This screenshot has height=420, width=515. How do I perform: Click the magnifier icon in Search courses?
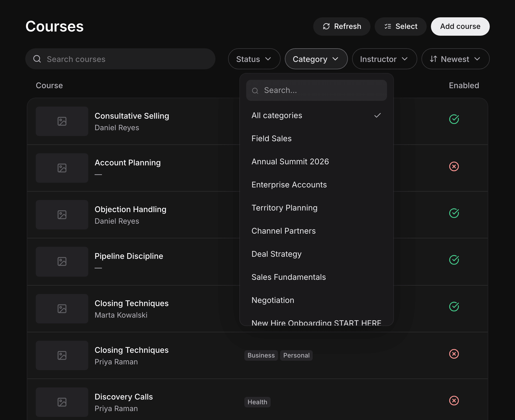pos(37,59)
